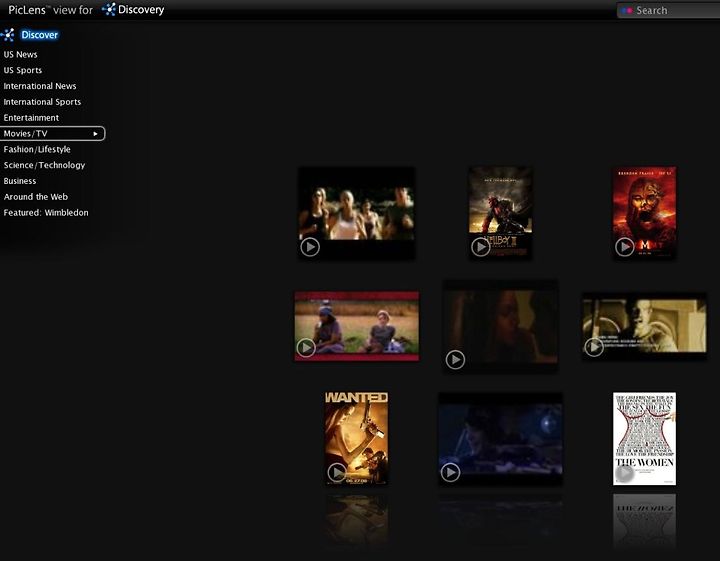
Task: Expand the Movies/TV arrow
Action: pyautogui.click(x=96, y=134)
